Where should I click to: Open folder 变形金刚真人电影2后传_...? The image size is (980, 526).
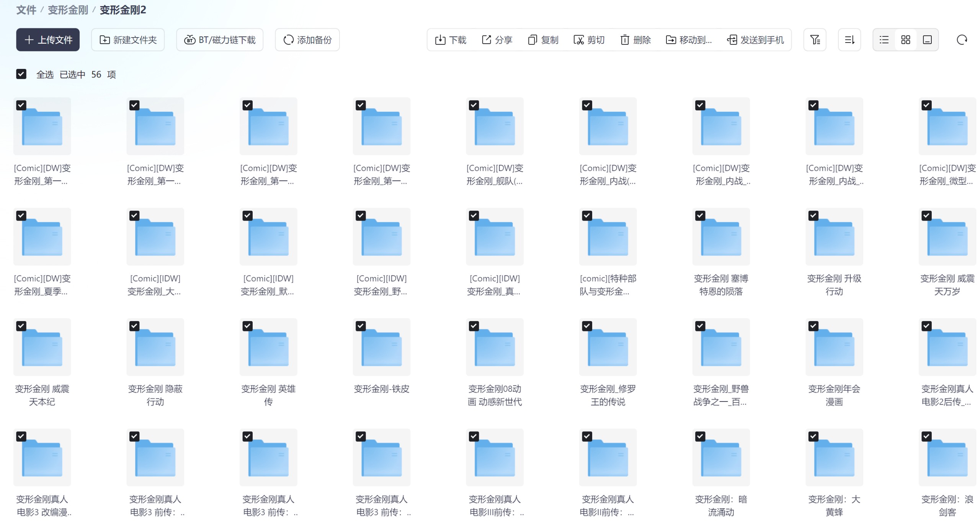tap(947, 347)
